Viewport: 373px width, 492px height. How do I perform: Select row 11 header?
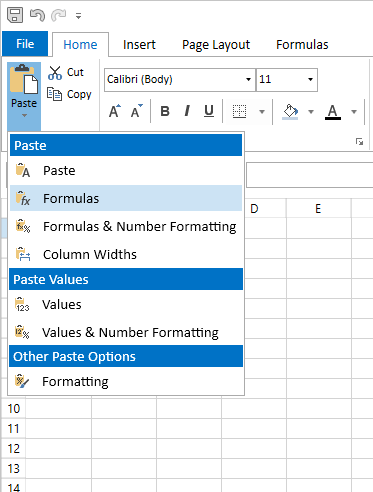[14, 429]
